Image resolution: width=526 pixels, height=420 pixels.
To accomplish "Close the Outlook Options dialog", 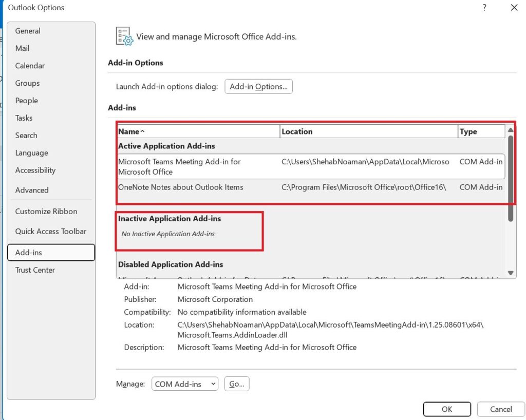I will point(514,8).
